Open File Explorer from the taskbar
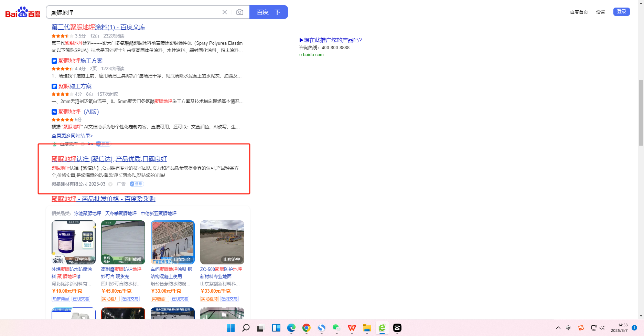The width and height of the screenshot is (644, 336). (x=367, y=328)
